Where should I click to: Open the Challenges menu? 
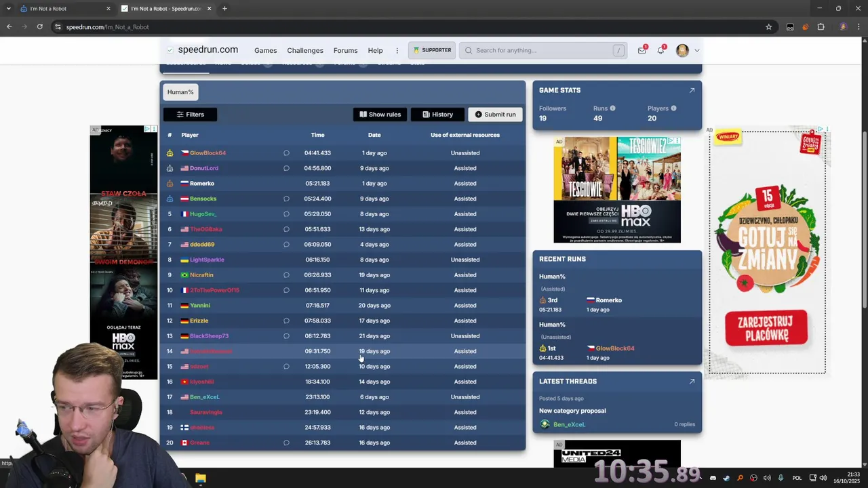[x=305, y=50]
